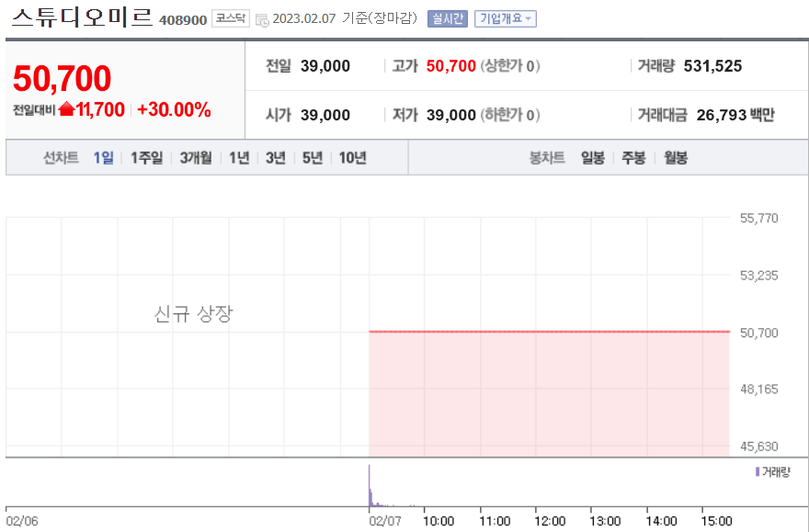
Task: Click the current price 50,700 in large red
Action: click(62, 78)
